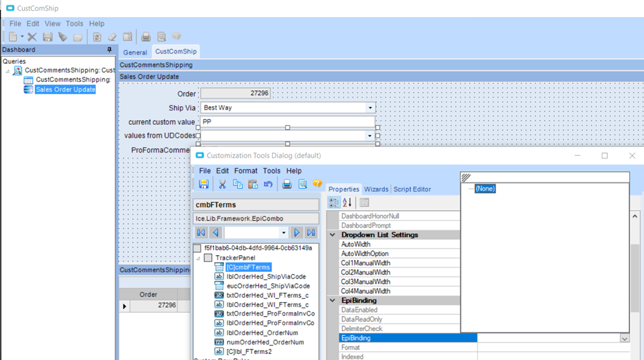Click the Delete X icon in main toolbar
644x360 pixels.
point(32,37)
